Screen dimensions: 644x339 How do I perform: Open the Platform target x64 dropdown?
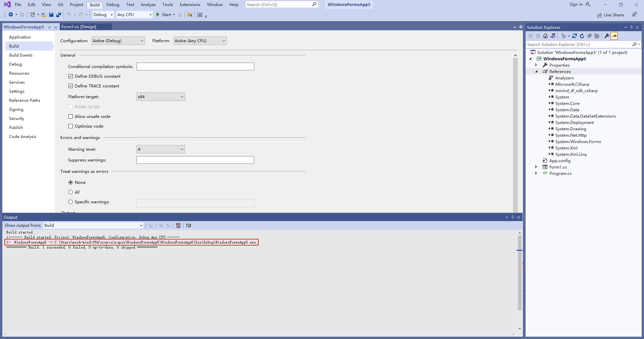tap(161, 97)
